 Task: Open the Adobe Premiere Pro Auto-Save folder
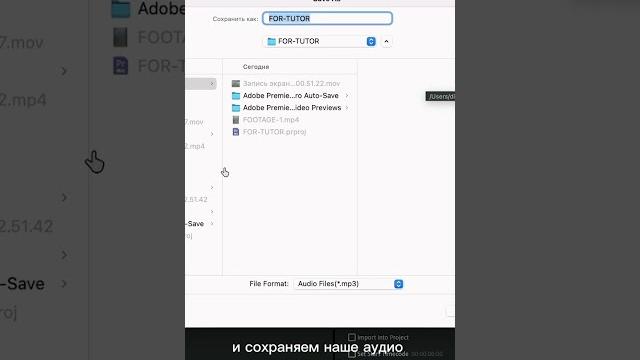point(290,96)
